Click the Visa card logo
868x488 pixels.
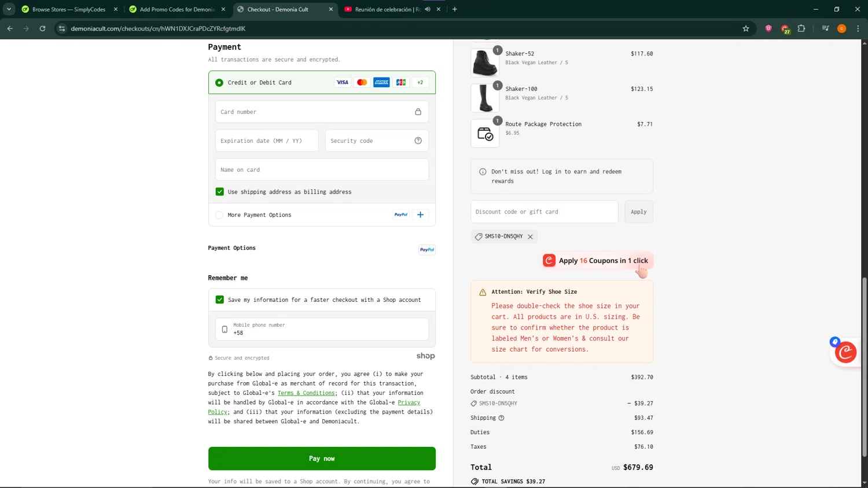[343, 82]
